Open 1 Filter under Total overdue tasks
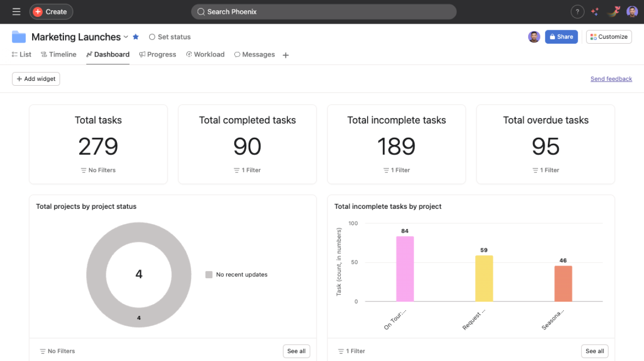644x361 pixels. click(x=545, y=170)
